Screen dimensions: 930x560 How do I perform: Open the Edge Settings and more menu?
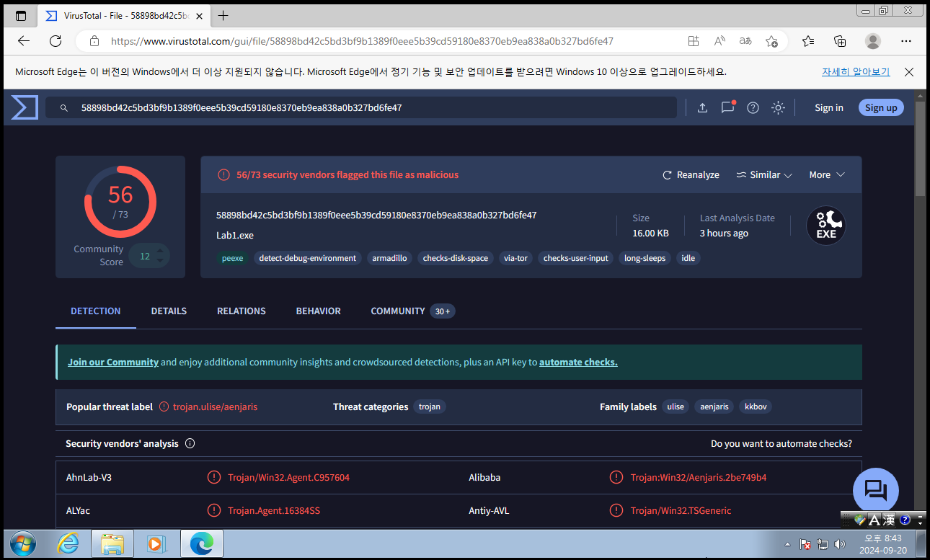point(906,41)
